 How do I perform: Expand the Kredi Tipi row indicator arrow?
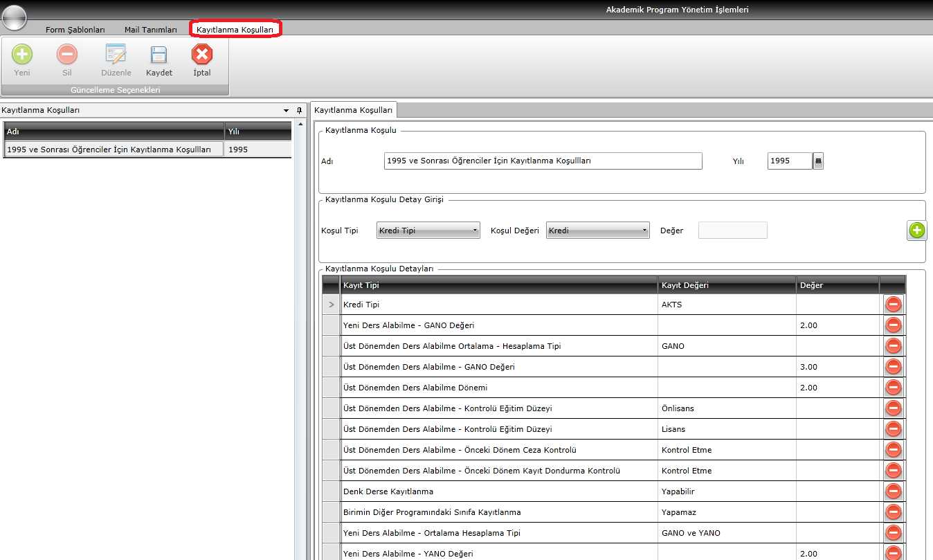[332, 305]
